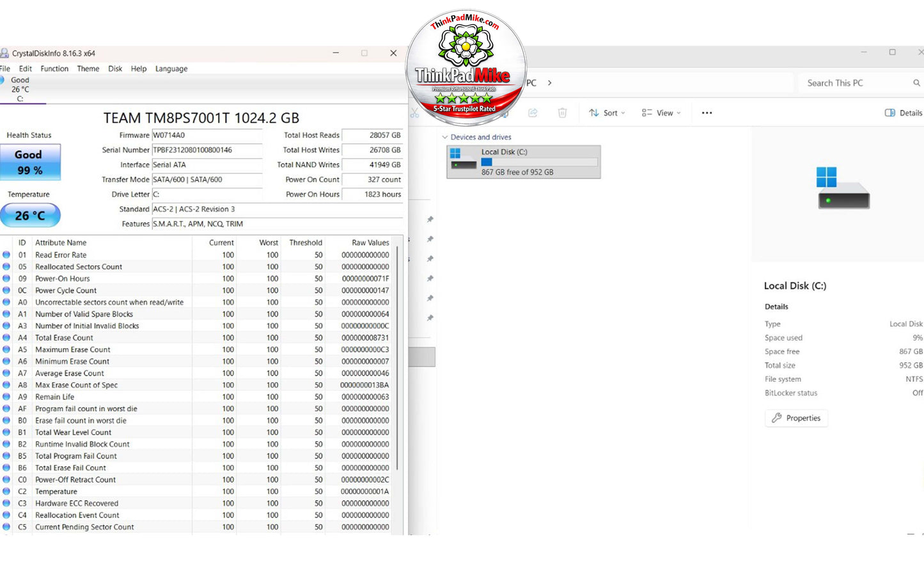Click the NTFS file system value

(x=914, y=379)
